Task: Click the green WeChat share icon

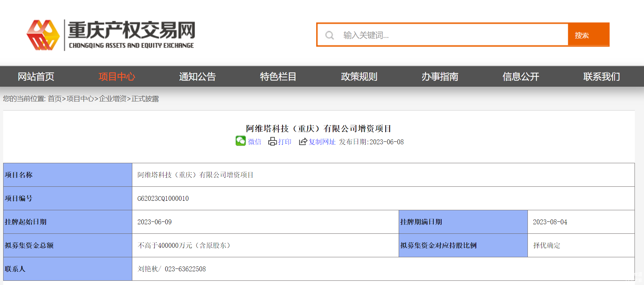Action: 240,141
